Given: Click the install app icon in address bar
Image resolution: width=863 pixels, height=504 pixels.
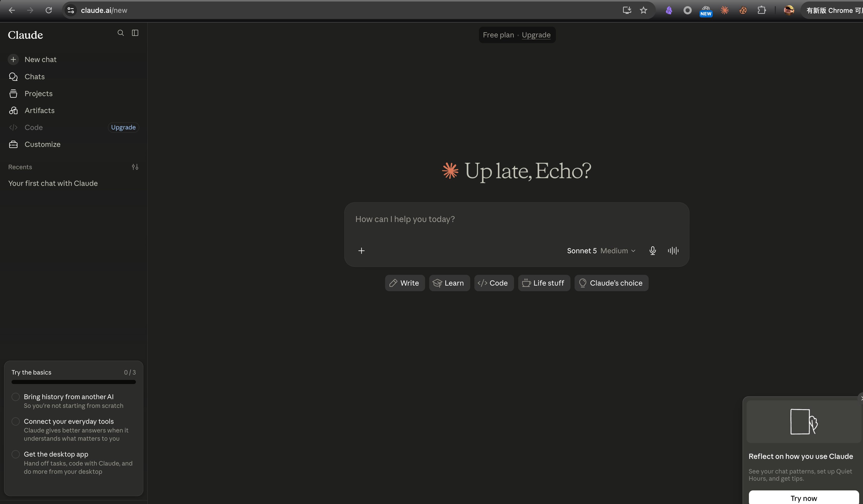Looking at the screenshot, I should pyautogui.click(x=627, y=10).
